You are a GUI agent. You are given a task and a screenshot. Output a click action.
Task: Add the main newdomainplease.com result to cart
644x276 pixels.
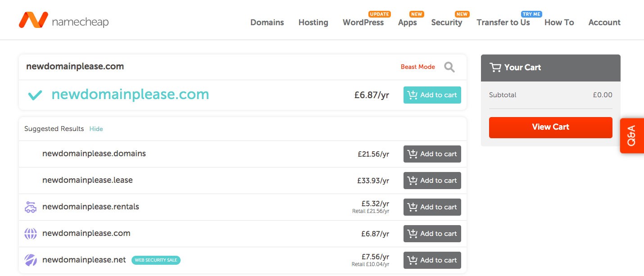pyautogui.click(x=432, y=95)
